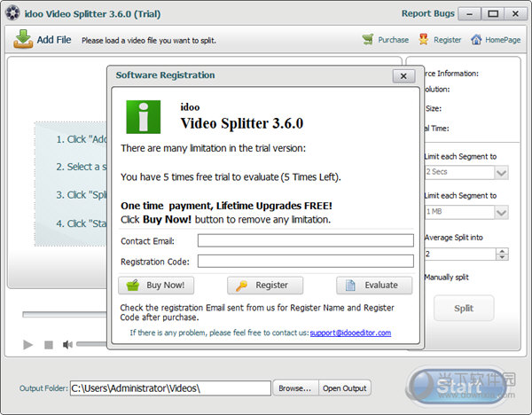
Task: Expand the 2 Secs segment dropdown
Action: [x=501, y=172]
